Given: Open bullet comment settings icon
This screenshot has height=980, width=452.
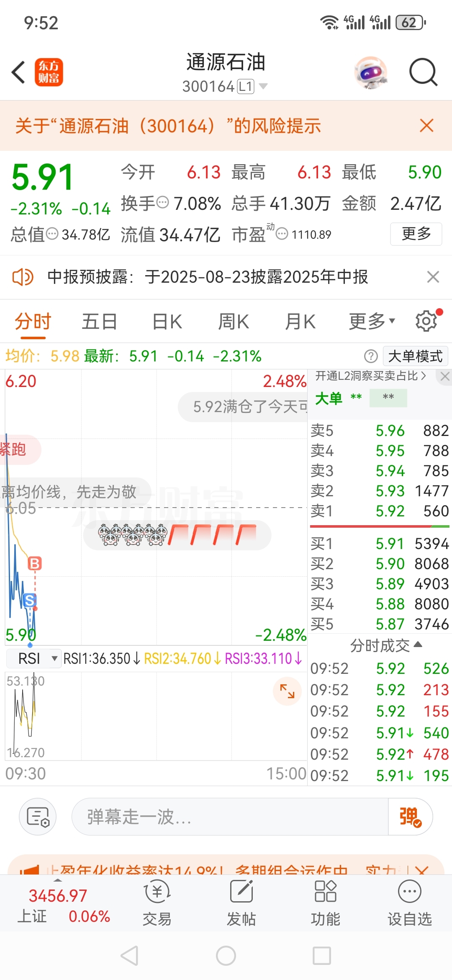Looking at the screenshot, I should coord(38,817).
